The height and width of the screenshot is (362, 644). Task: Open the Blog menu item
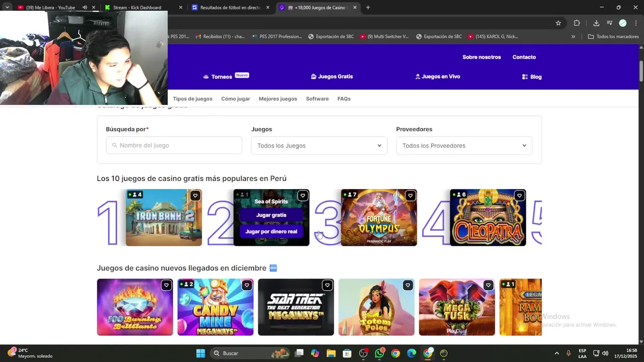point(532,77)
